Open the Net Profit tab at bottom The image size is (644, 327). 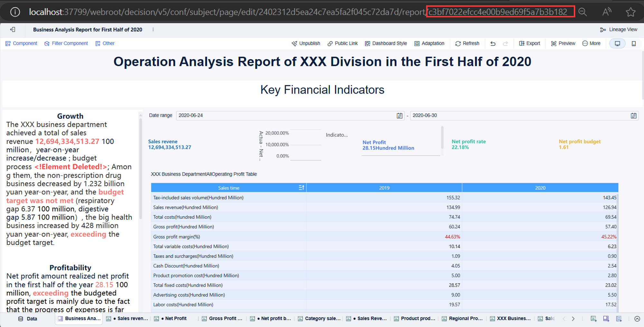tap(171, 318)
